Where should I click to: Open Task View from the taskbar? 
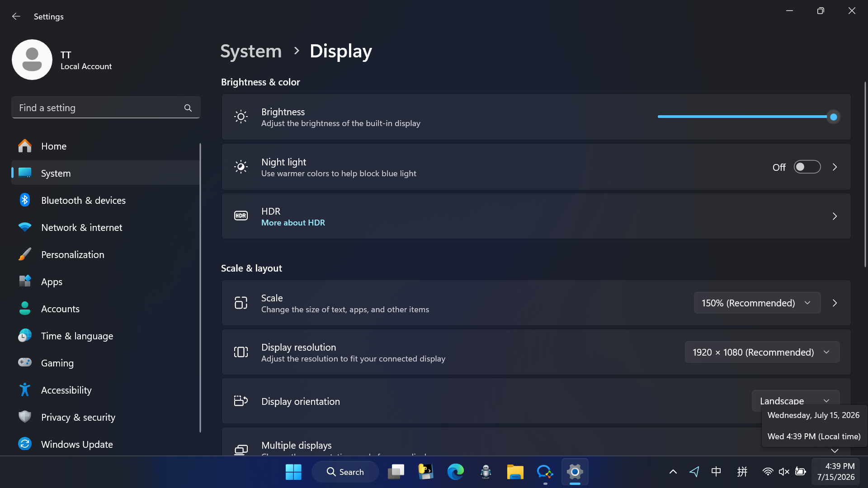coord(396,472)
